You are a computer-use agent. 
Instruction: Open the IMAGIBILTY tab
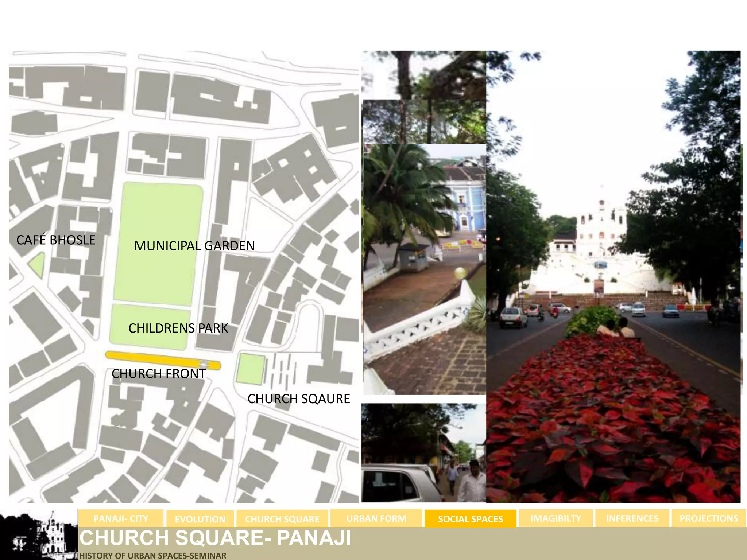tap(556, 518)
